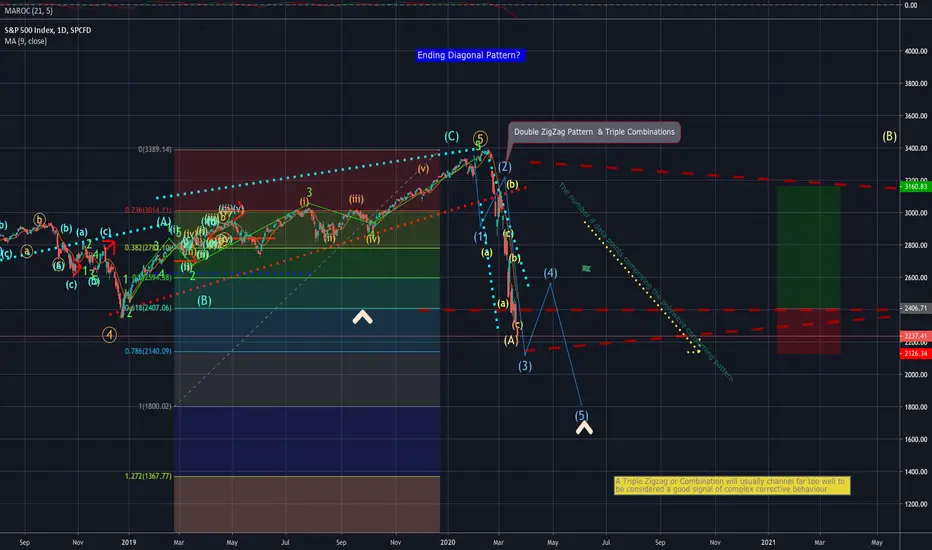The height and width of the screenshot is (550, 932).
Task: Select the blue (2) wave label
Action: pyautogui.click(x=505, y=167)
